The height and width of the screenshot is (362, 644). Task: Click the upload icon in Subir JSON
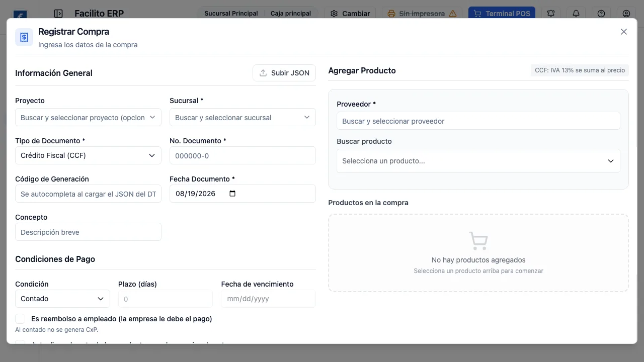[263, 73]
